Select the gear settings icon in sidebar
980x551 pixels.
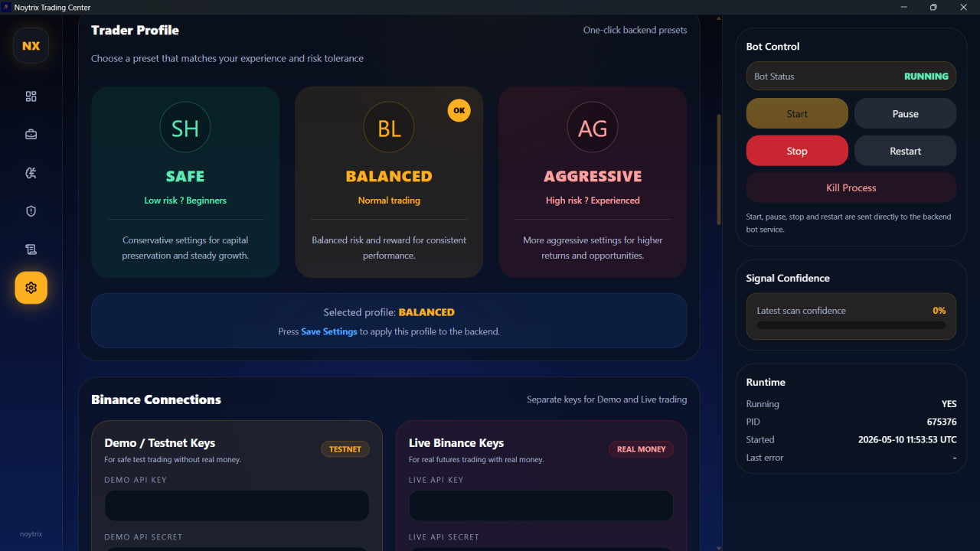pos(31,288)
